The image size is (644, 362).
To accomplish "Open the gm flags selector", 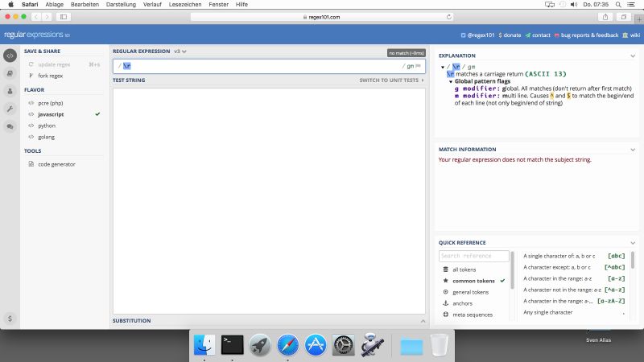I will pos(411,66).
